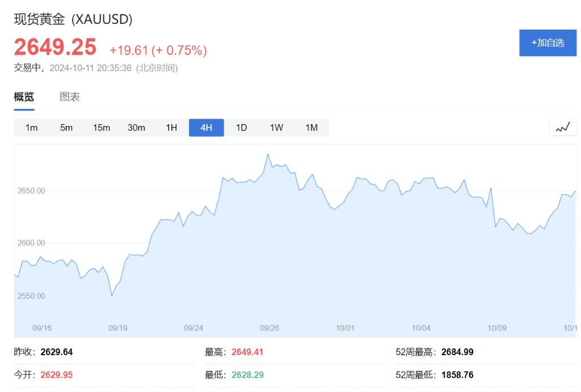Image resolution: width=581 pixels, height=392 pixels.
Task: Display the 1M monthly chart
Action: (311, 128)
